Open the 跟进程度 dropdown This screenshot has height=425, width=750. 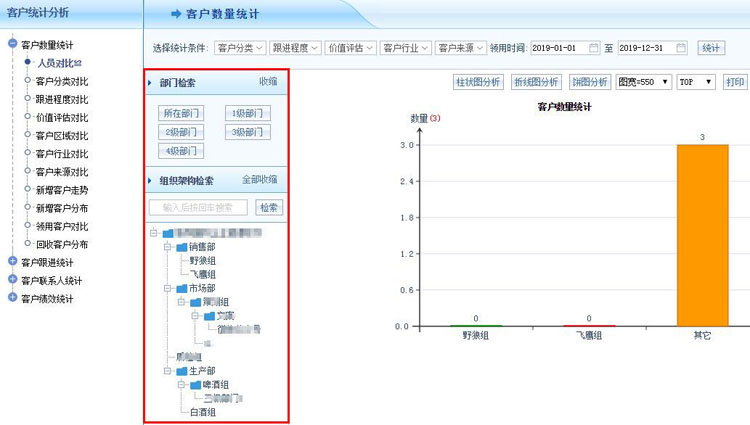(295, 48)
